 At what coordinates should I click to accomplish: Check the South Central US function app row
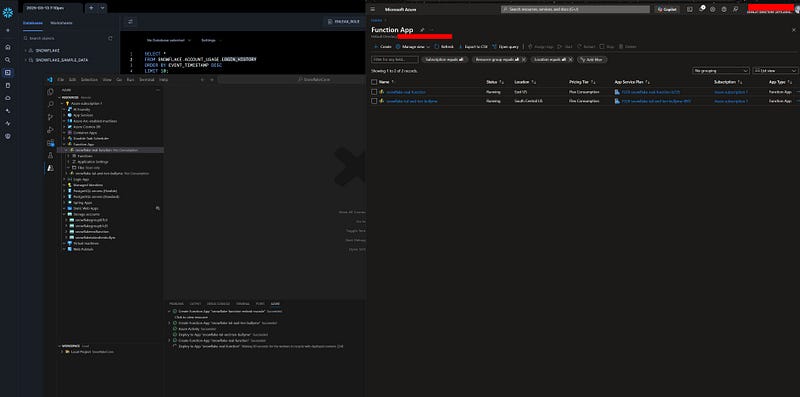click(374, 101)
